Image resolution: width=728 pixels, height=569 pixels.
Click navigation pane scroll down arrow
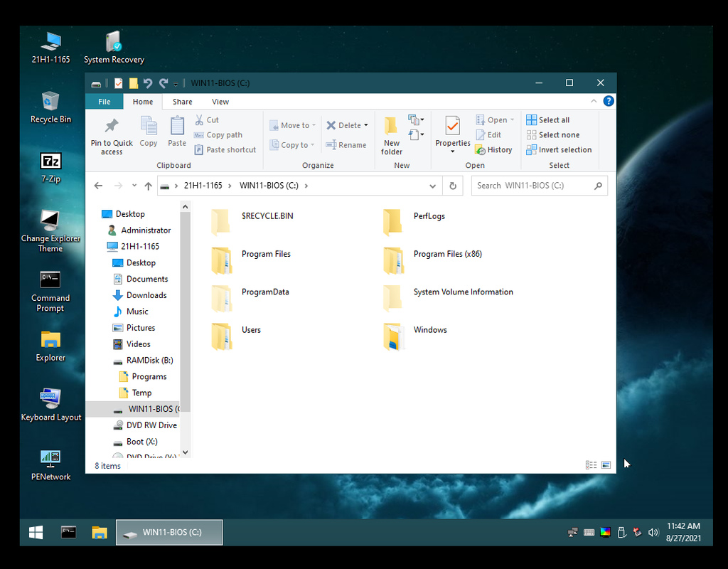[x=186, y=452]
